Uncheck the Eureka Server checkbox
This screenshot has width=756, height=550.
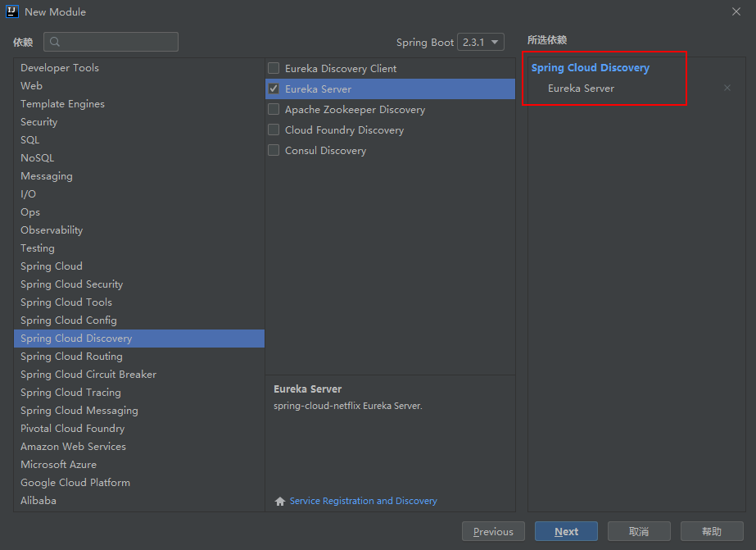coord(274,89)
